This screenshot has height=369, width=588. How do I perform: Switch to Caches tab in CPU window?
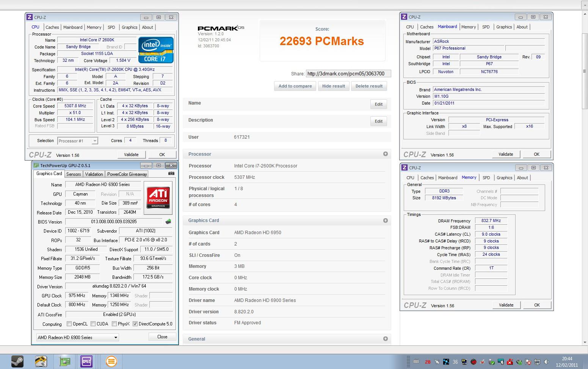52,27
